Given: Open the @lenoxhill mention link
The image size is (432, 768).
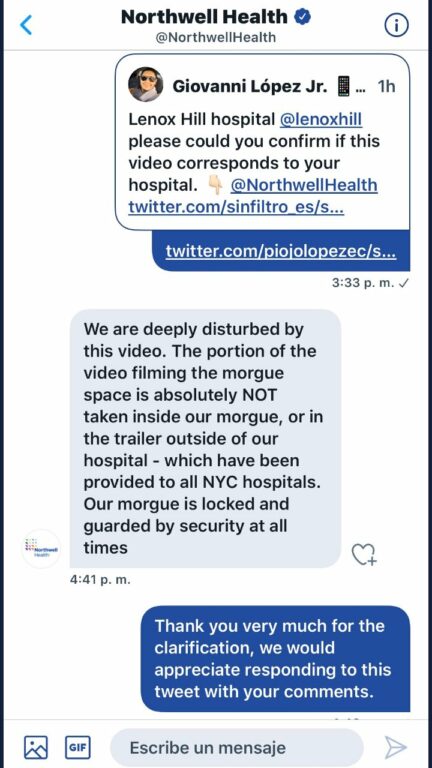Looking at the screenshot, I should point(321,119).
